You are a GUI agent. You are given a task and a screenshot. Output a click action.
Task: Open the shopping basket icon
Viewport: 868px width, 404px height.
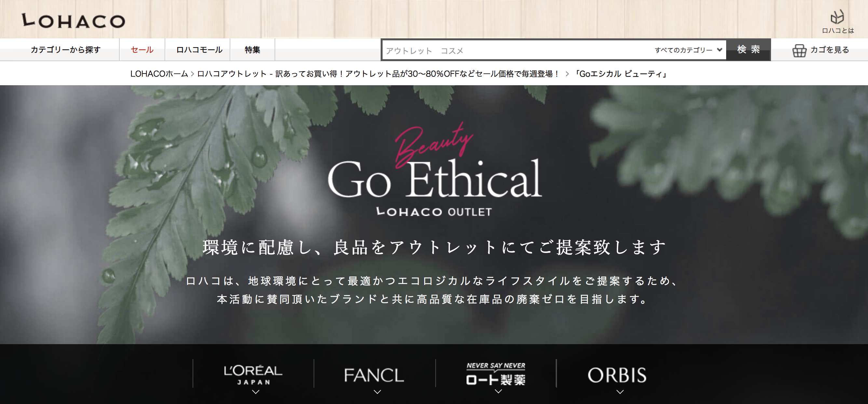tap(799, 50)
